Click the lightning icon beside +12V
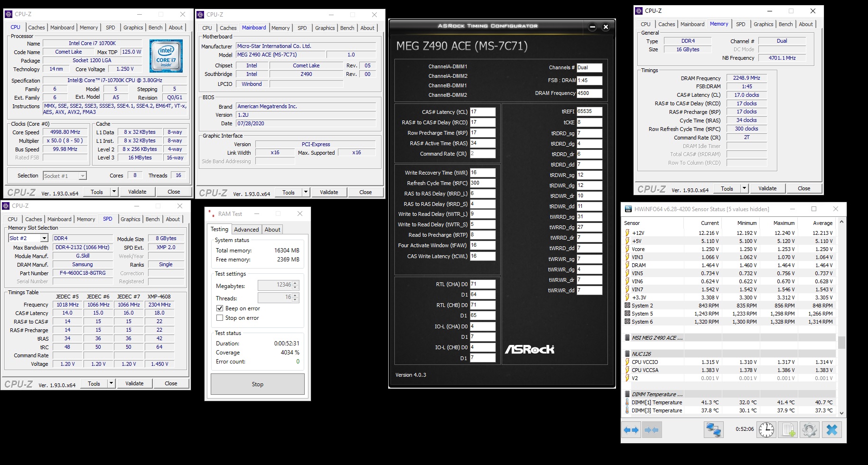 click(627, 233)
